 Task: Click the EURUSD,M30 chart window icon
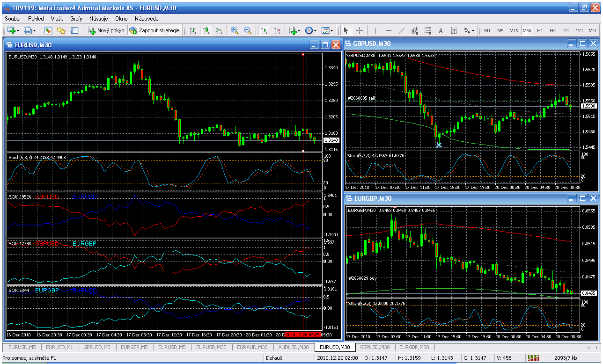(x=9, y=45)
